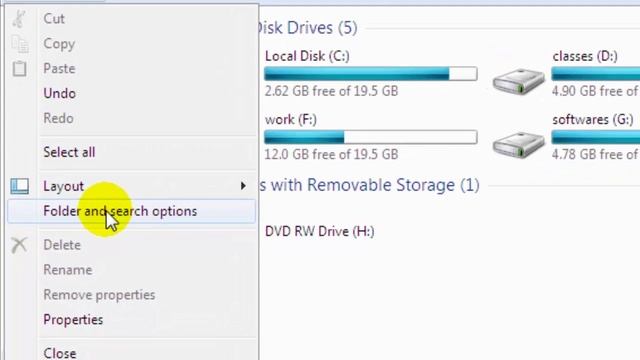This screenshot has width=640, height=360.
Task: Open Properties from the menu
Action: click(x=73, y=320)
